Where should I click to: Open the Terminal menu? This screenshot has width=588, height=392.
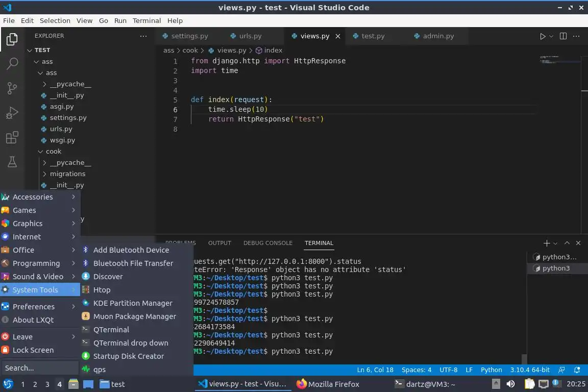click(x=146, y=20)
